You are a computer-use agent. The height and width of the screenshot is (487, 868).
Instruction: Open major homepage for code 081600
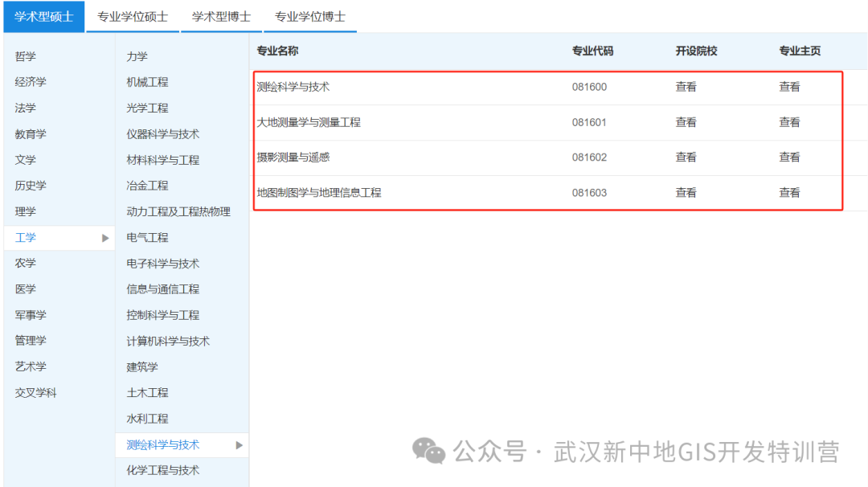(789, 87)
